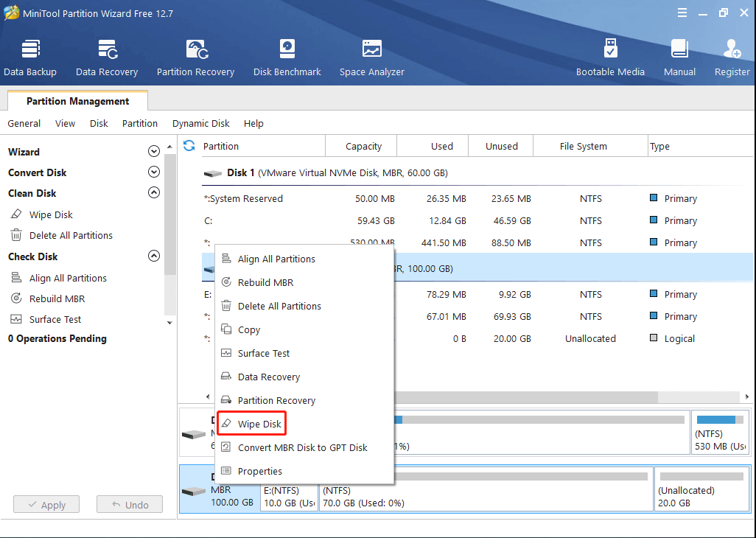
Task: Click the Surface Test icon in the context menu
Action: (226, 353)
